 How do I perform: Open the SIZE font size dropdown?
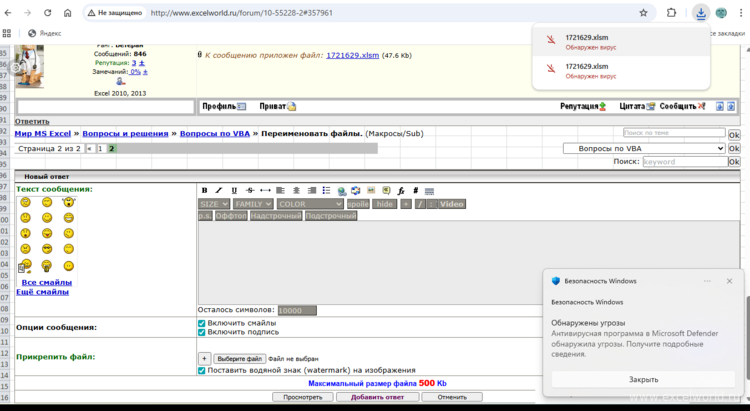pyautogui.click(x=213, y=204)
